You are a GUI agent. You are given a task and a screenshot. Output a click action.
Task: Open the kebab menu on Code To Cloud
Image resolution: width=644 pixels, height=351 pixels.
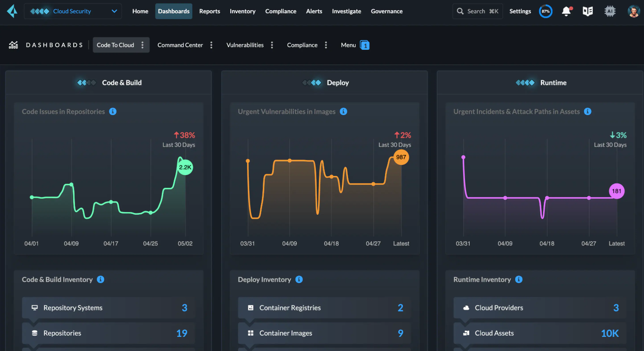tap(142, 45)
